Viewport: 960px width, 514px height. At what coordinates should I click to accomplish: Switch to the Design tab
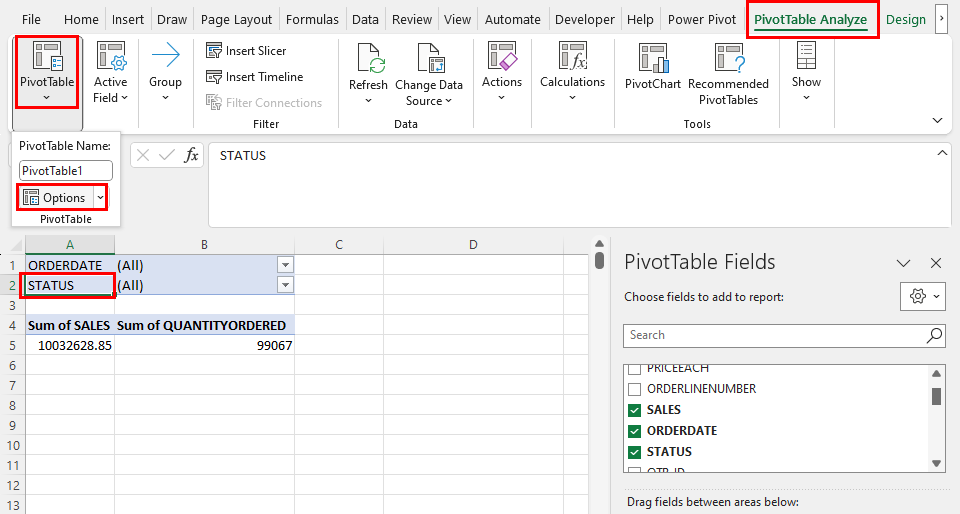pyautogui.click(x=906, y=20)
